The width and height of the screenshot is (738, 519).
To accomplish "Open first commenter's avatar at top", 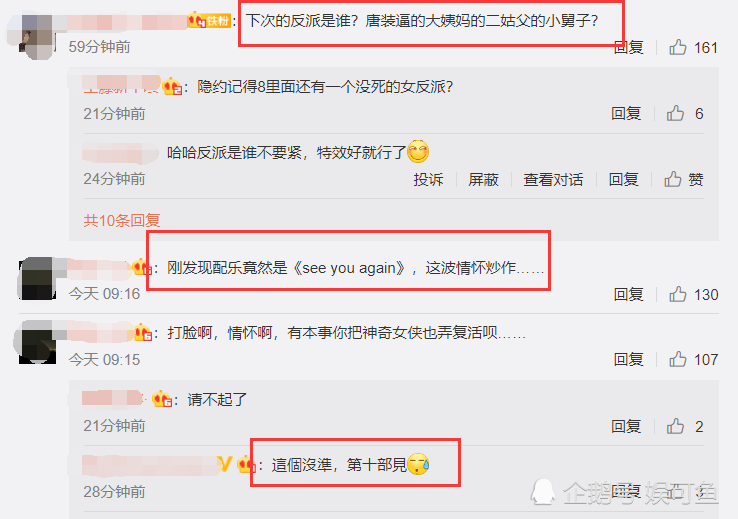I will point(37,37).
